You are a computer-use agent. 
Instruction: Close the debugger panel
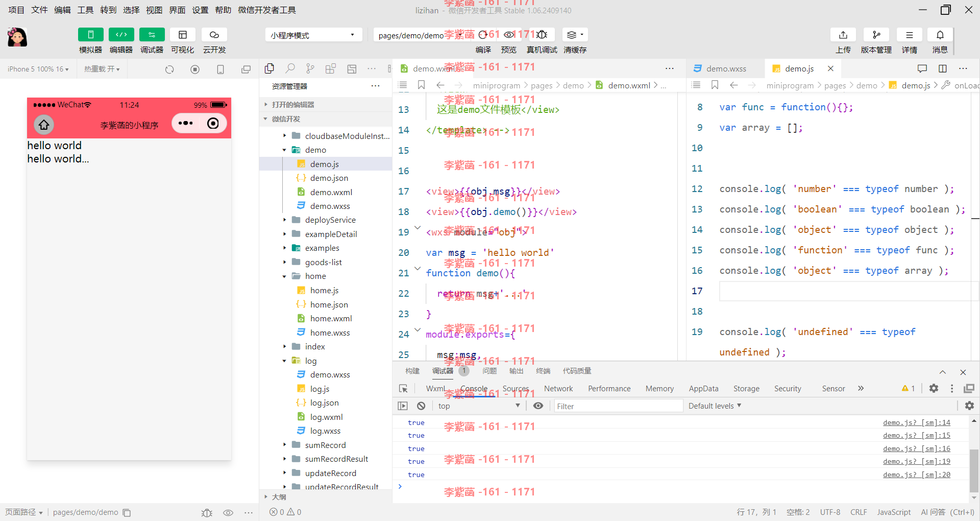963,372
